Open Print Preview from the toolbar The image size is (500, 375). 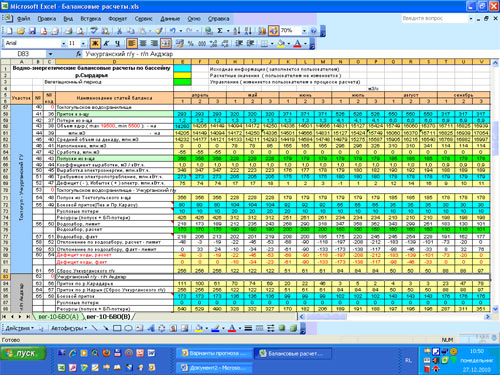80,31
